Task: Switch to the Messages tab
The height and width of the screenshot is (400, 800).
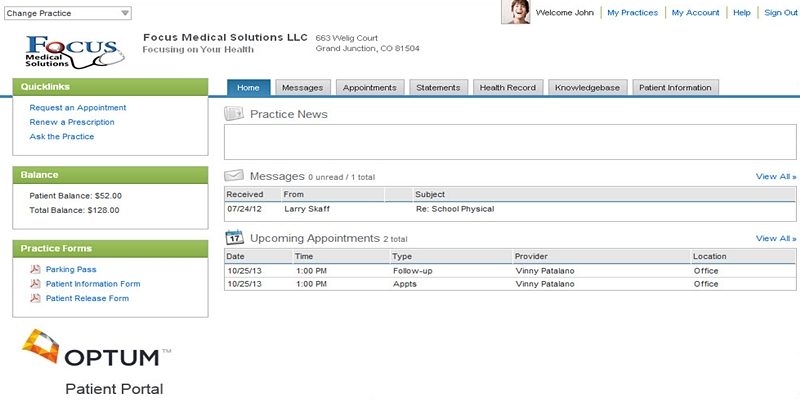Action: [300, 88]
